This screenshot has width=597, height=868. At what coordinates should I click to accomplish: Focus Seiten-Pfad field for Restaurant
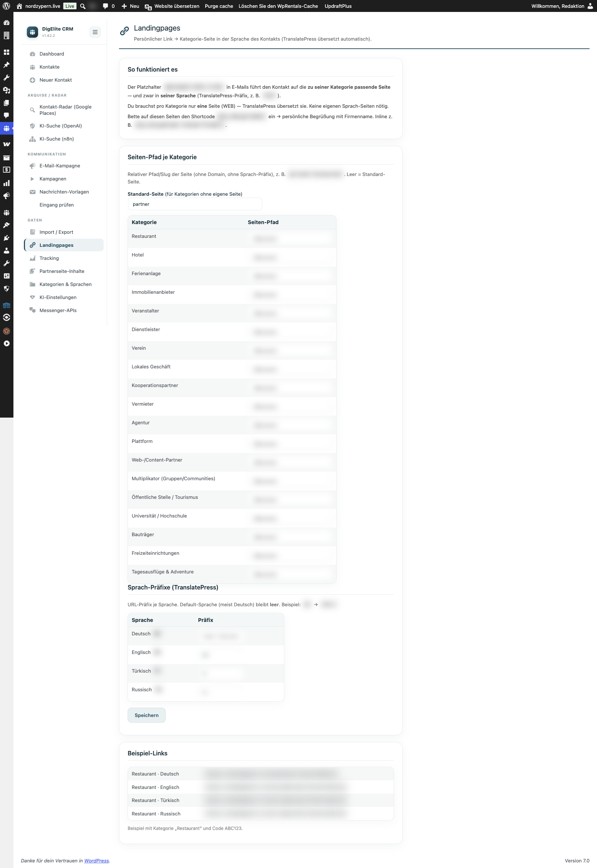point(290,239)
